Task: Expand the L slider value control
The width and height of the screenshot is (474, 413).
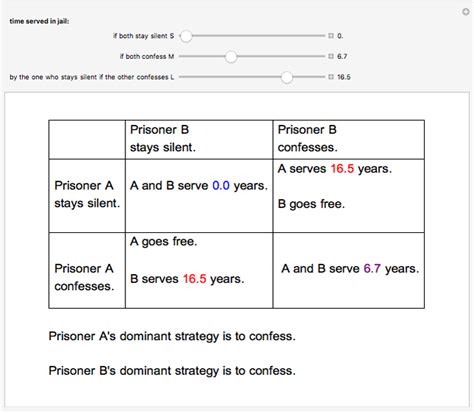Action: [331, 77]
